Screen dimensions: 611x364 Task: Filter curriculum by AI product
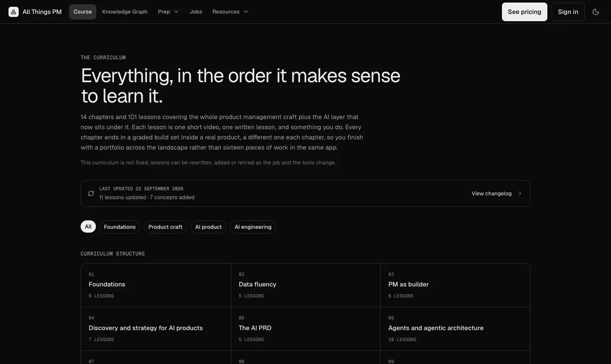tap(208, 227)
